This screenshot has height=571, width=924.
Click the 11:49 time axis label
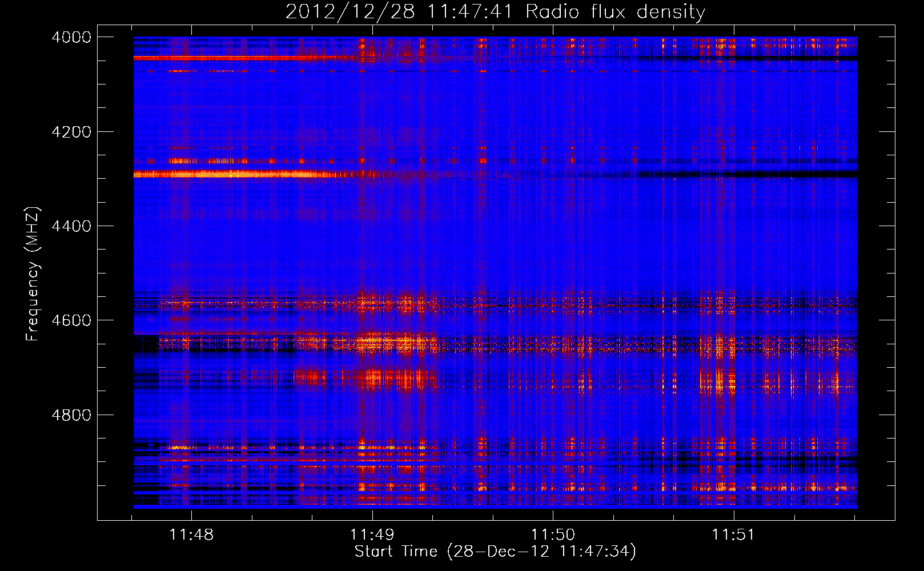372,534
